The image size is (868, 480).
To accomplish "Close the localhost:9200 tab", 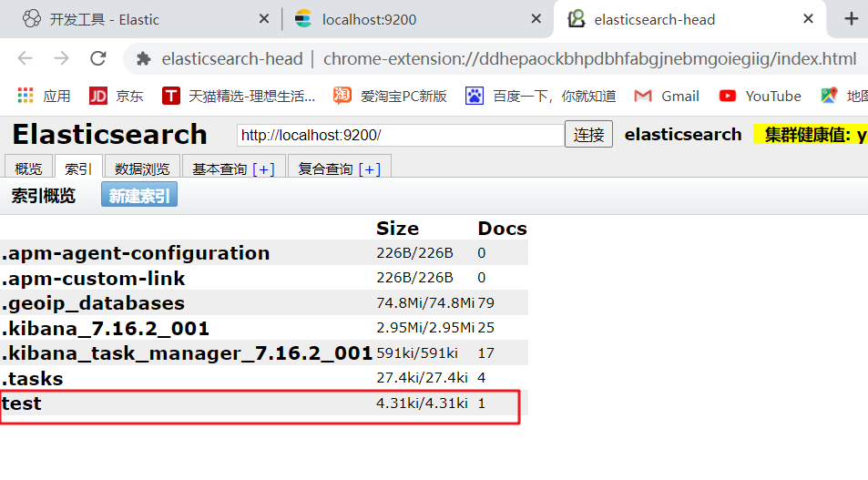I will pos(536,19).
